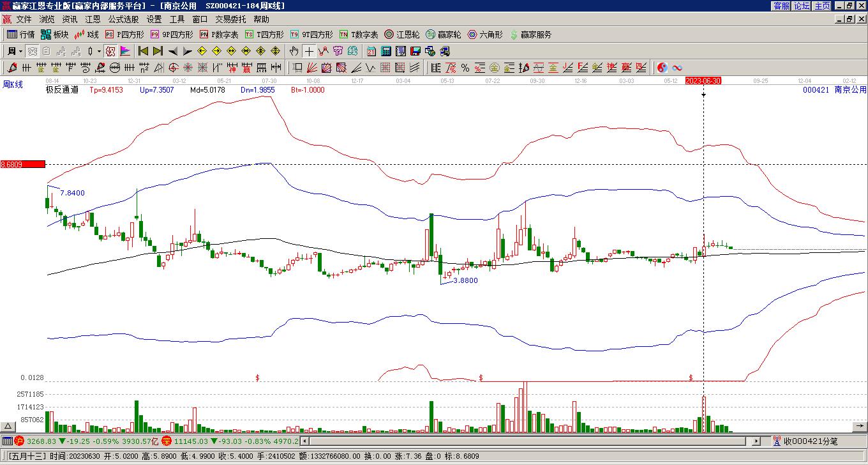Open the T四方形 tool
The image size is (868, 465).
click(264, 34)
